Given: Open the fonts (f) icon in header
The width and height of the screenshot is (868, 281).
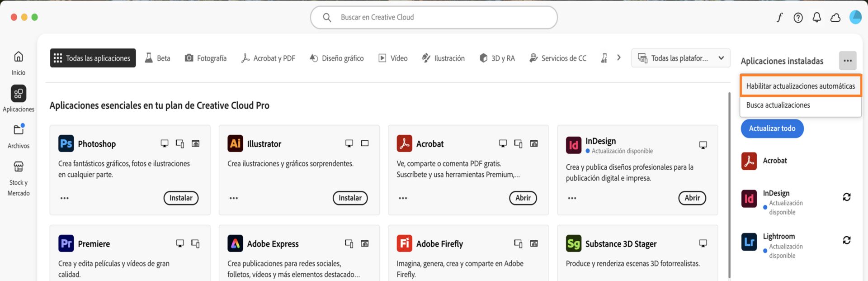Looking at the screenshot, I should coord(779,18).
